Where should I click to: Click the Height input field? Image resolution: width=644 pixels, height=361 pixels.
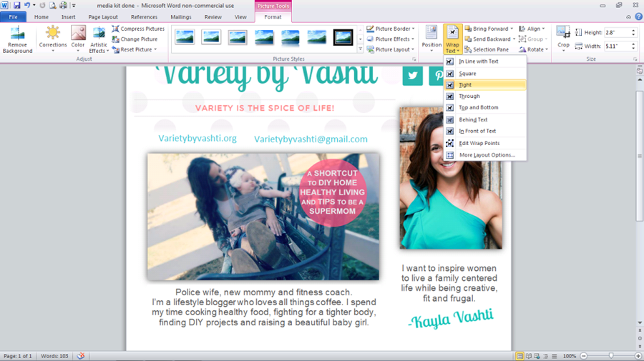[x=617, y=33]
